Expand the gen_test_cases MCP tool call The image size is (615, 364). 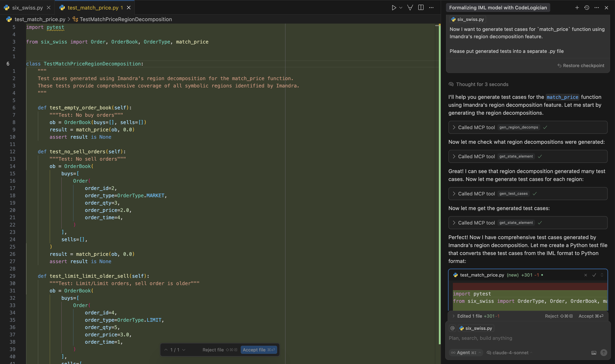(x=454, y=194)
